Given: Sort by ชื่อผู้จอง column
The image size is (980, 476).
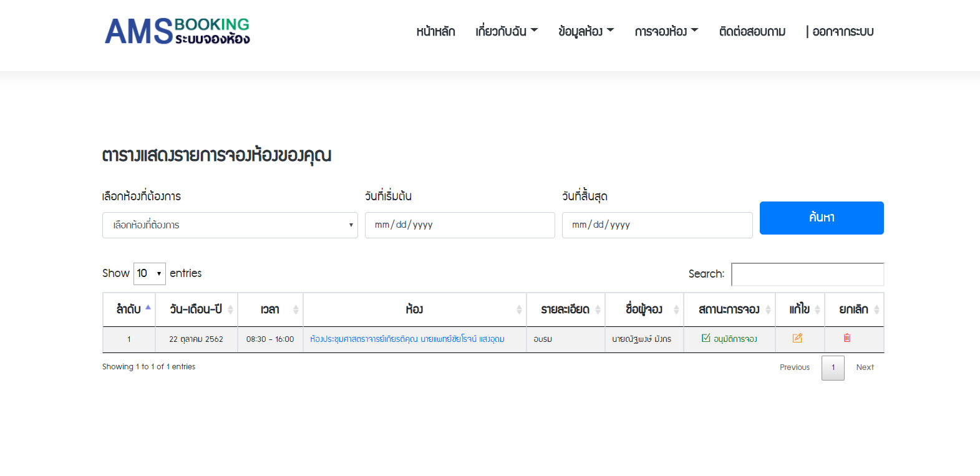Looking at the screenshot, I should (644, 309).
